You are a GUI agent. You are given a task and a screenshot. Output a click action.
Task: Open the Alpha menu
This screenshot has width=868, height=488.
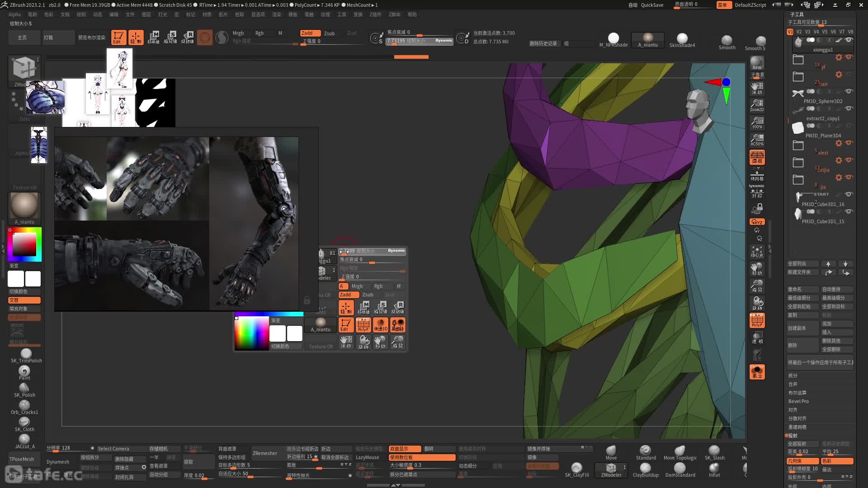tap(14, 14)
